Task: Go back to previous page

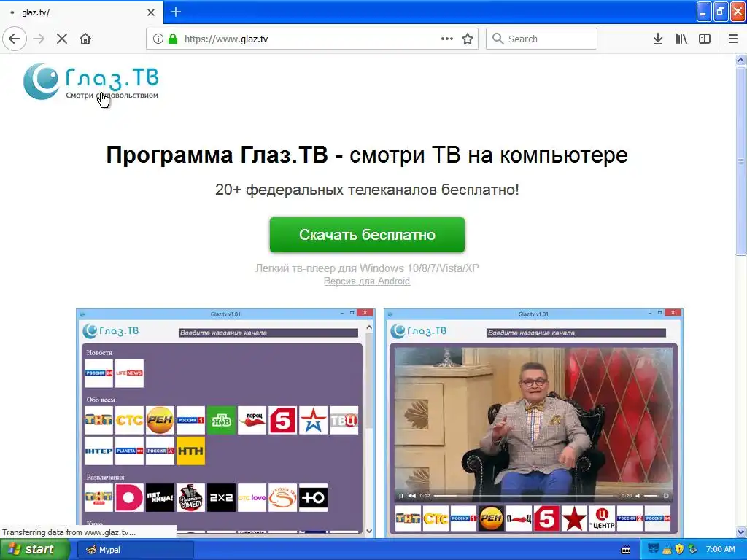Action: (15, 39)
